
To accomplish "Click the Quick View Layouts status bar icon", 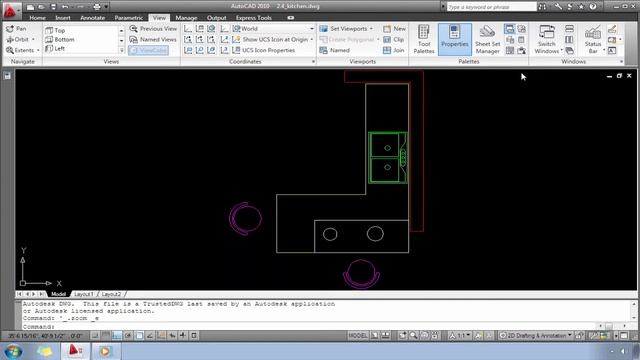I will 375,336.
